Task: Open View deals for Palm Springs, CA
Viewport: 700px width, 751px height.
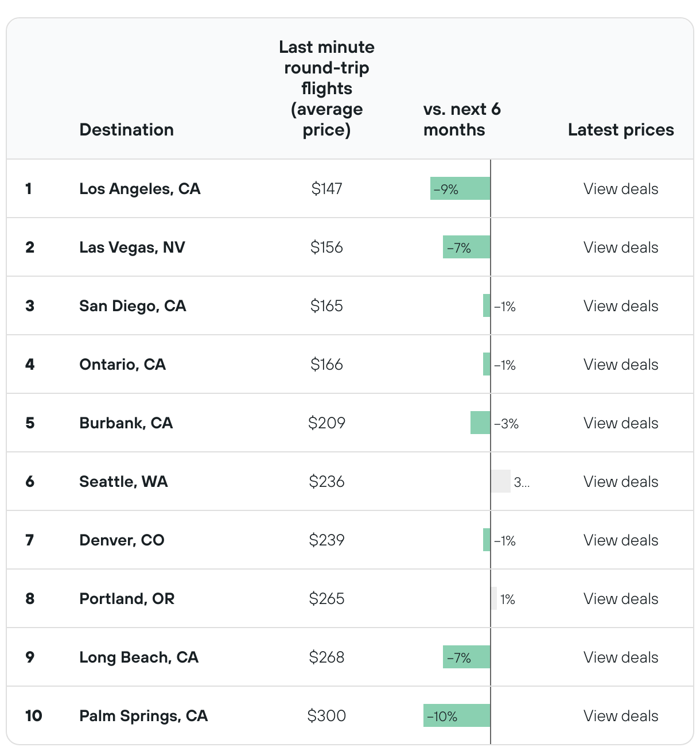Action: click(620, 716)
